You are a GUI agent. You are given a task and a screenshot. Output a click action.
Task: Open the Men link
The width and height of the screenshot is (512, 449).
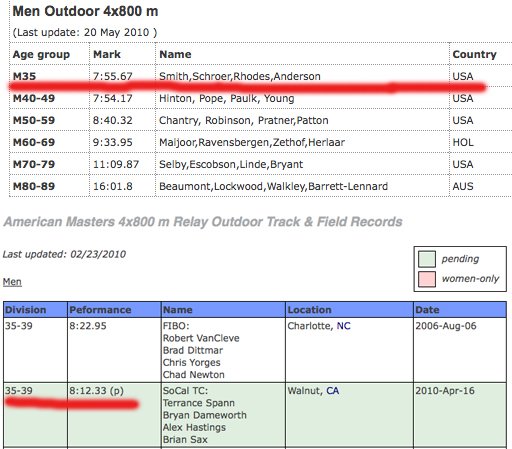pyautogui.click(x=12, y=282)
